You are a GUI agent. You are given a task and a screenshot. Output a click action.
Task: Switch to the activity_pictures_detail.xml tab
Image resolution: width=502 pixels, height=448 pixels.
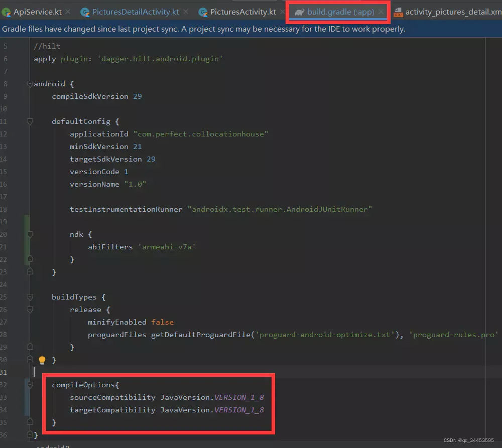[452, 11]
